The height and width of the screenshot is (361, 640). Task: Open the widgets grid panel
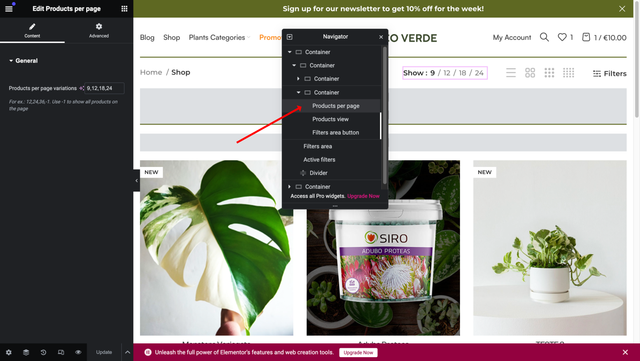coord(124,9)
